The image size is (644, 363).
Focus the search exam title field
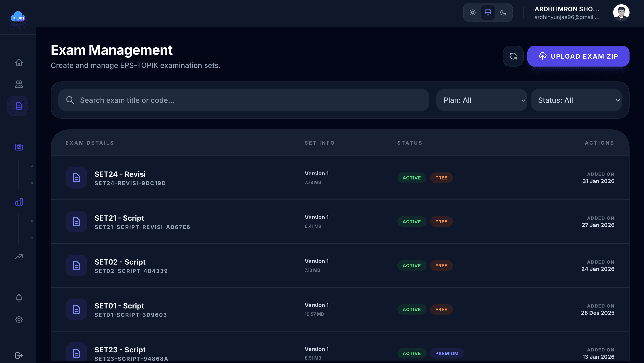click(244, 100)
